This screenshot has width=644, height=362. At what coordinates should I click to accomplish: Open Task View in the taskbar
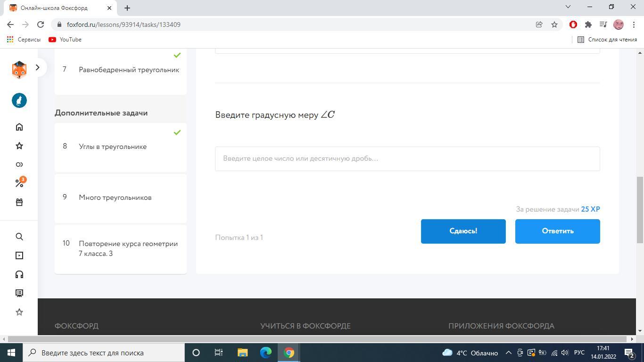(219, 353)
